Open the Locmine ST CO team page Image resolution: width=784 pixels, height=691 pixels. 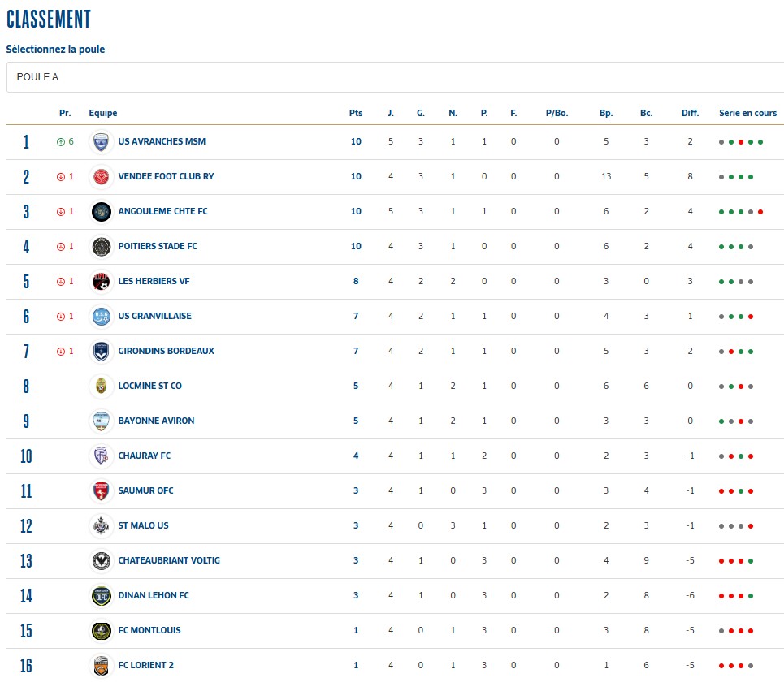(x=149, y=386)
